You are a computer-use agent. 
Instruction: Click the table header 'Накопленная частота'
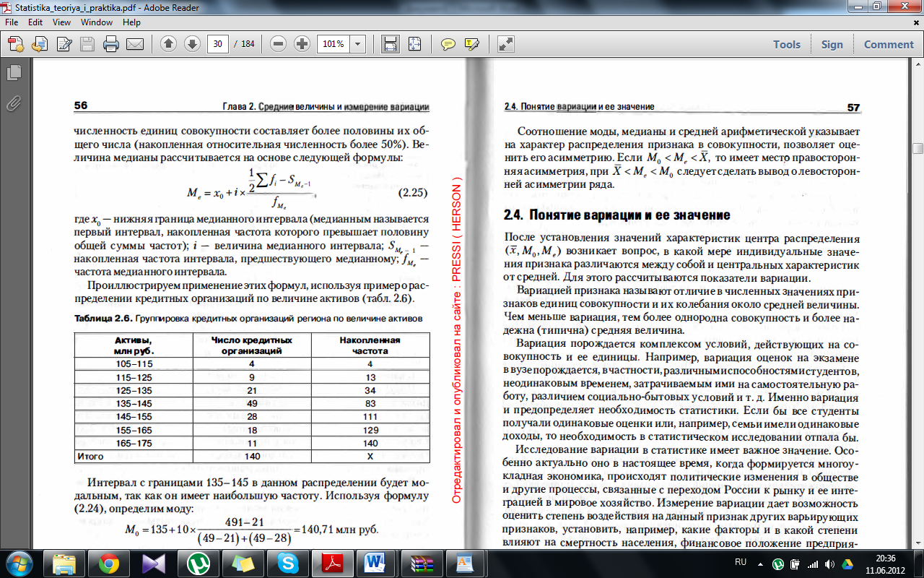pyautogui.click(x=370, y=345)
